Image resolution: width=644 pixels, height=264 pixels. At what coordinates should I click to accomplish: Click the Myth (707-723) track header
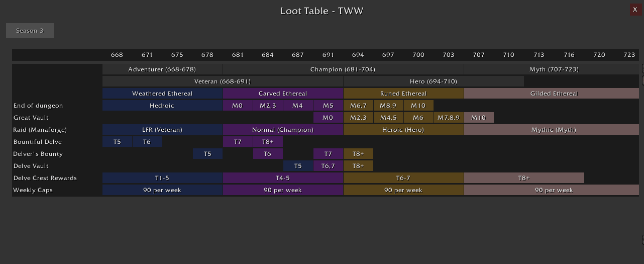552,69
